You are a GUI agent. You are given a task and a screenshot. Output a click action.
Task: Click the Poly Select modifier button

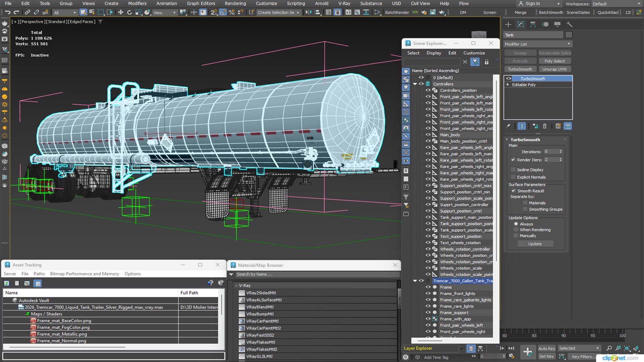554,61
